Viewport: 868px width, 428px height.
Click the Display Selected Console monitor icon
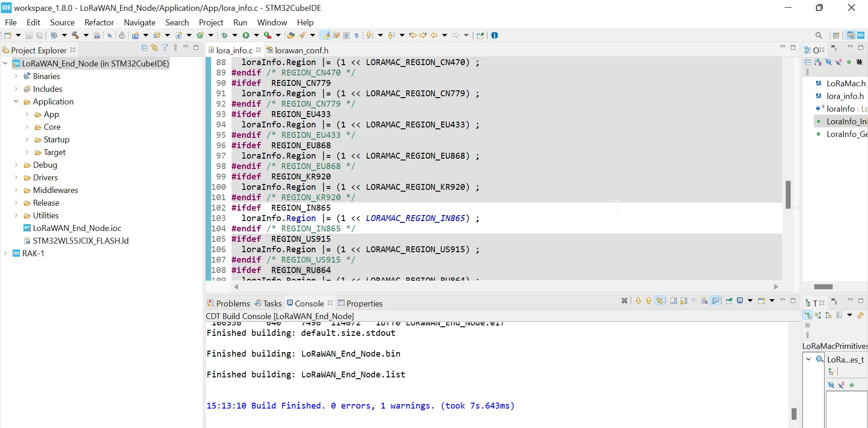(x=740, y=301)
